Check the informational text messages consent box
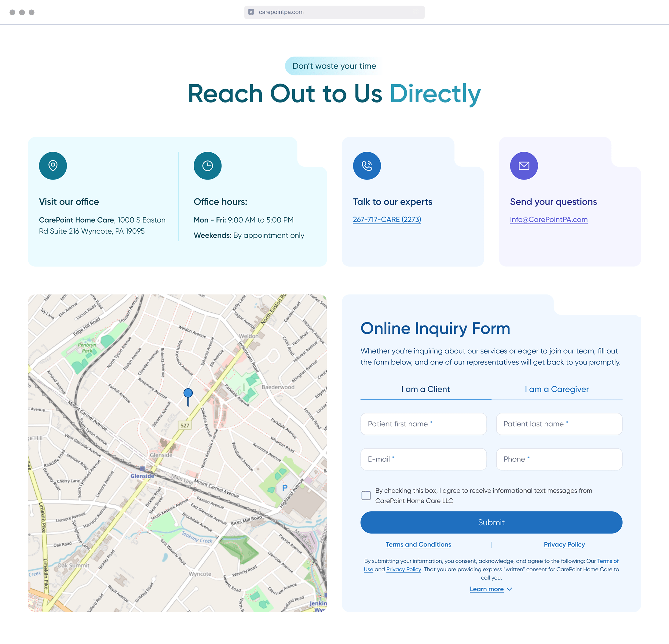The height and width of the screenshot is (644, 669). [366, 495]
